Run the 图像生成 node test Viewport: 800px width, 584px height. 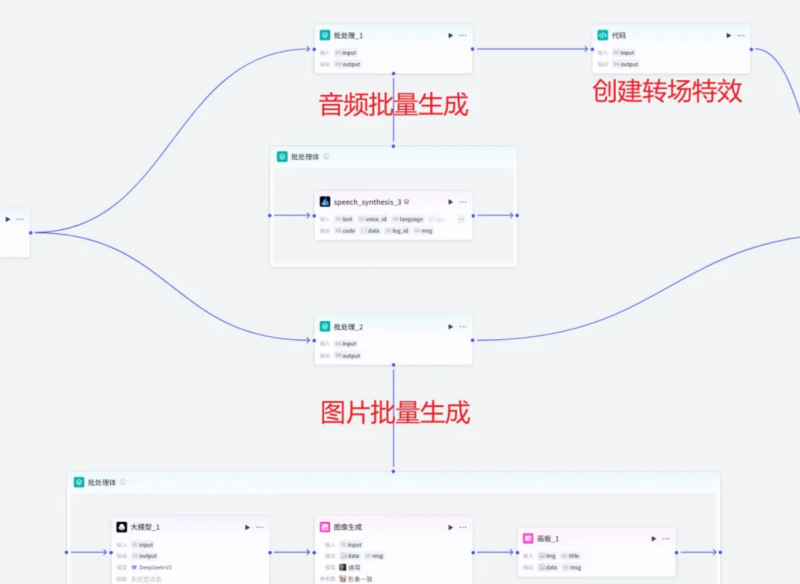pos(451,527)
